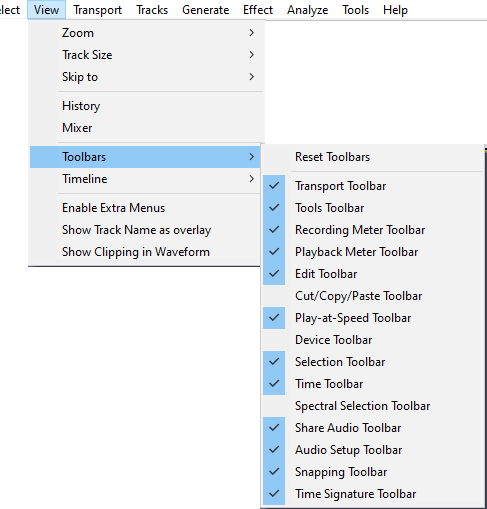Enable Cut/Copy/Paste Toolbar
Viewport: 487px width, 509px height.
pos(373,296)
